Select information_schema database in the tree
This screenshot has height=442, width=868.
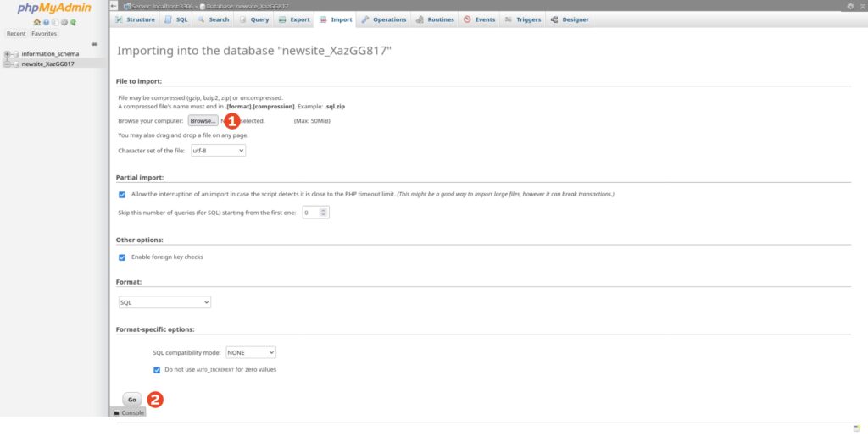point(50,54)
